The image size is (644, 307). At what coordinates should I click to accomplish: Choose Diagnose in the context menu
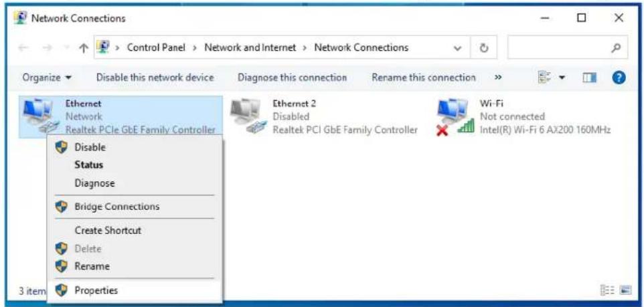click(x=135, y=183)
